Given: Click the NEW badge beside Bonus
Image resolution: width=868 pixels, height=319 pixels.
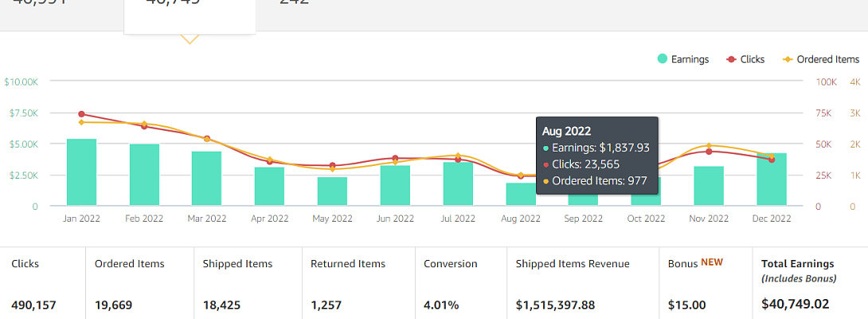Looking at the screenshot, I should tap(713, 263).
